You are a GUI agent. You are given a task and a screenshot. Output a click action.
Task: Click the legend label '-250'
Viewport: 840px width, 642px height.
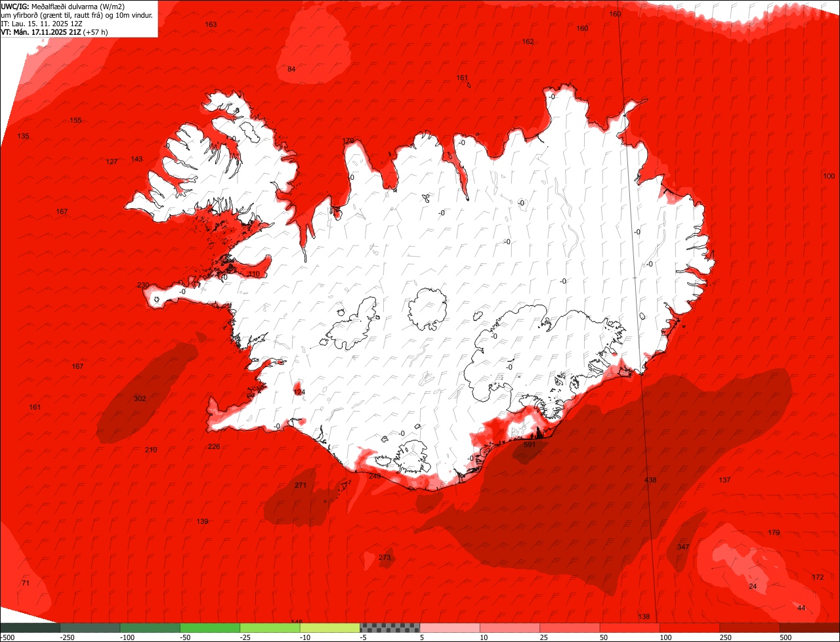tap(66, 637)
